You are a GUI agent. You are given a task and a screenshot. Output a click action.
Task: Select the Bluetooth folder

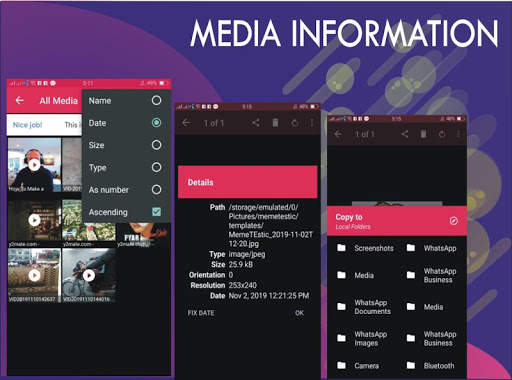click(431, 366)
